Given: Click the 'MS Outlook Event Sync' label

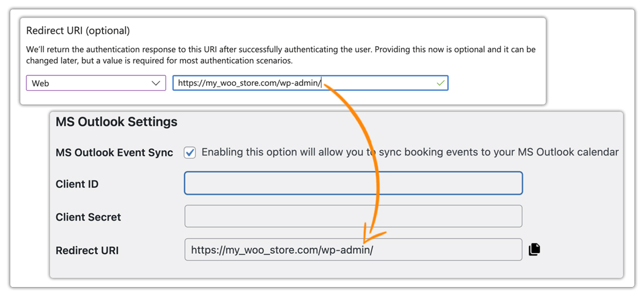Looking at the screenshot, I should tap(114, 153).
